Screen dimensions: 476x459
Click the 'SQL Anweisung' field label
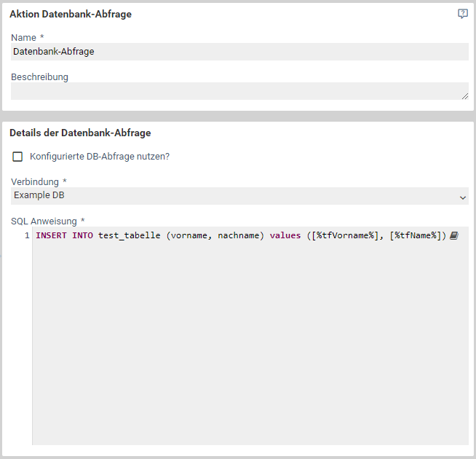(x=45, y=221)
